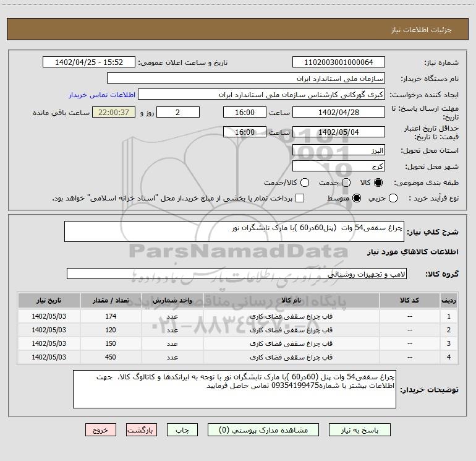
Task: Click the request creator field کبری گورکانی
Action: 261,94
